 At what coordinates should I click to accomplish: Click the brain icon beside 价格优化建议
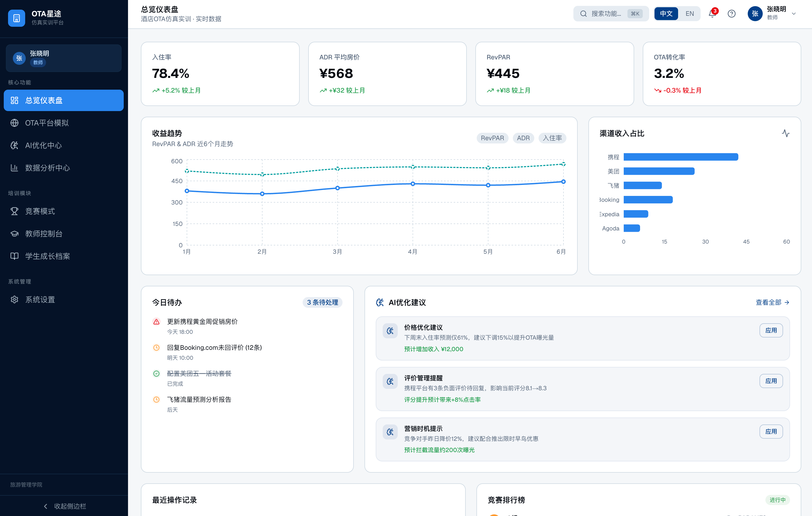pyautogui.click(x=390, y=331)
